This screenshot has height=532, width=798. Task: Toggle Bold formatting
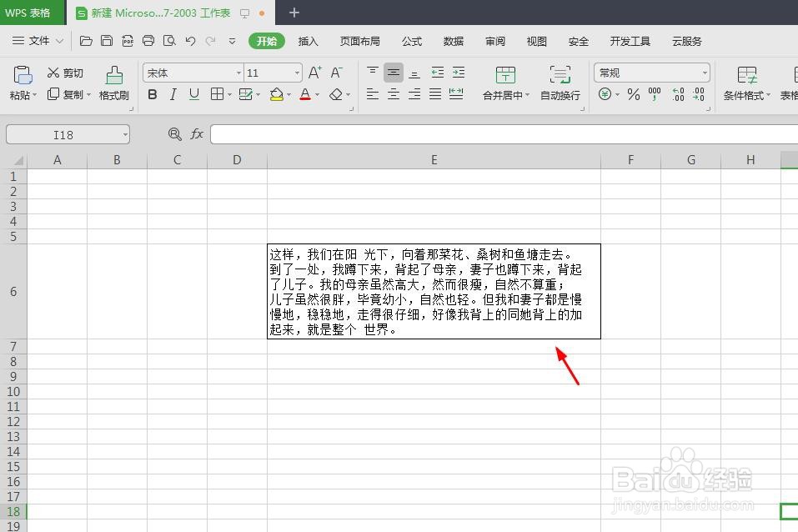point(151,94)
